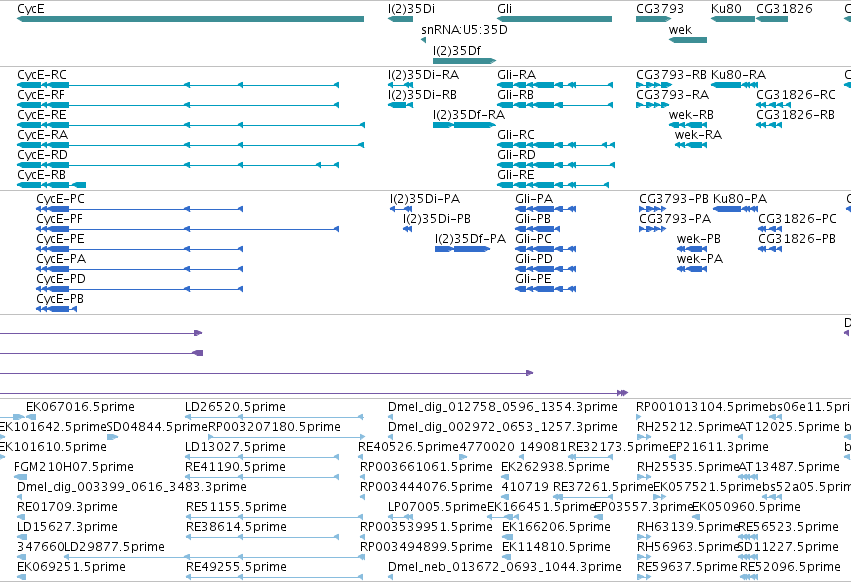This screenshot has height=582, width=851.
Task: Select the Gli-RA transcript
Action: [x=555, y=85]
